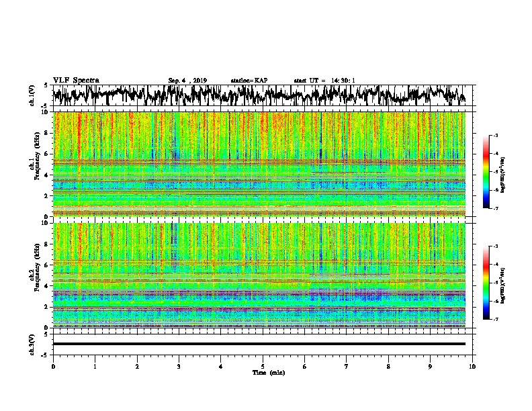
Task: Click the flat black ch.3 signal line
Action: tap(259, 344)
